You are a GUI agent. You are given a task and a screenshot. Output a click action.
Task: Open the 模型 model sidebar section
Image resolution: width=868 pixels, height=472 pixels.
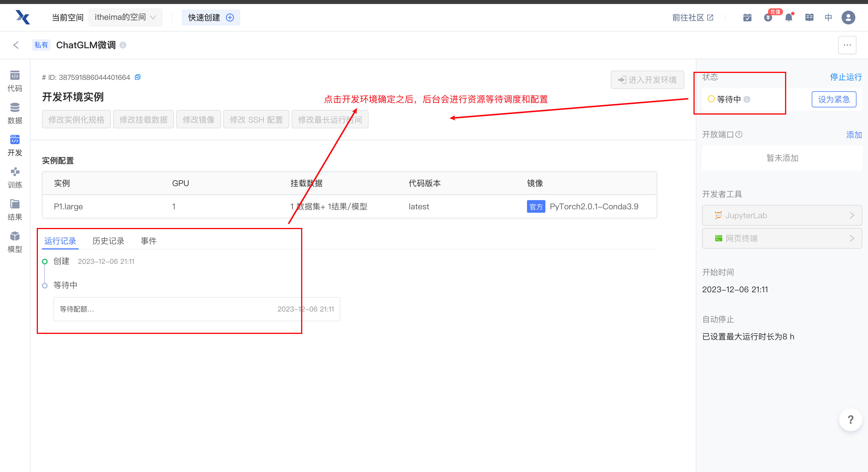pyautogui.click(x=15, y=242)
